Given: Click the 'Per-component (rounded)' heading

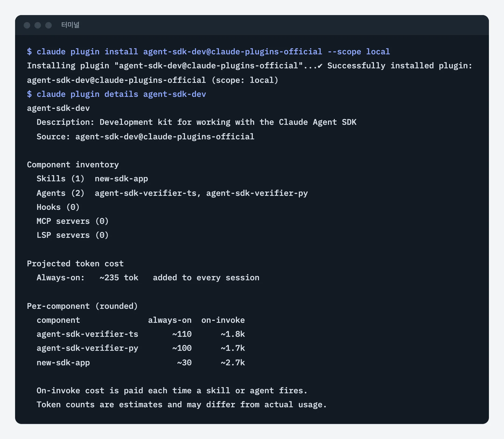Looking at the screenshot, I should pyautogui.click(x=82, y=306).
